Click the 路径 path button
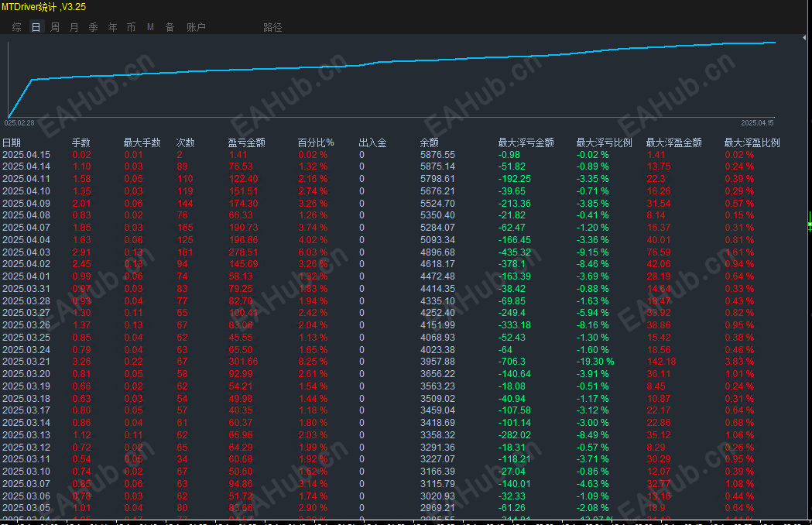The width and height of the screenshot is (812, 525). 272,27
